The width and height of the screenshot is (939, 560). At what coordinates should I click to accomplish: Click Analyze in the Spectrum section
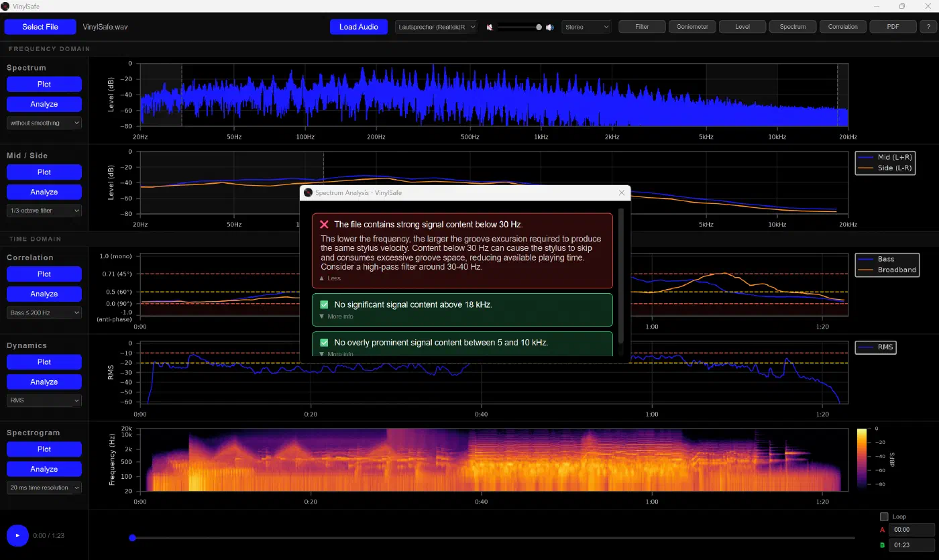coord(44,105)
